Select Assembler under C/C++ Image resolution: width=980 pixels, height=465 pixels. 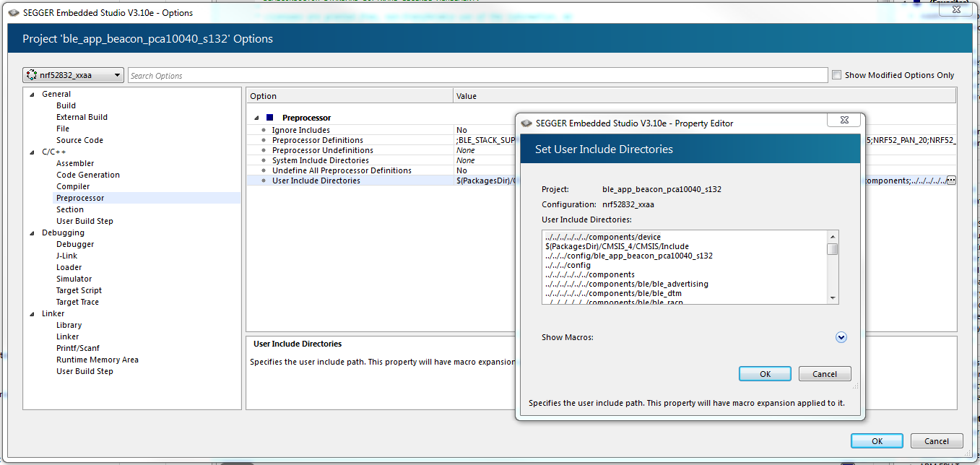point(75,163)
